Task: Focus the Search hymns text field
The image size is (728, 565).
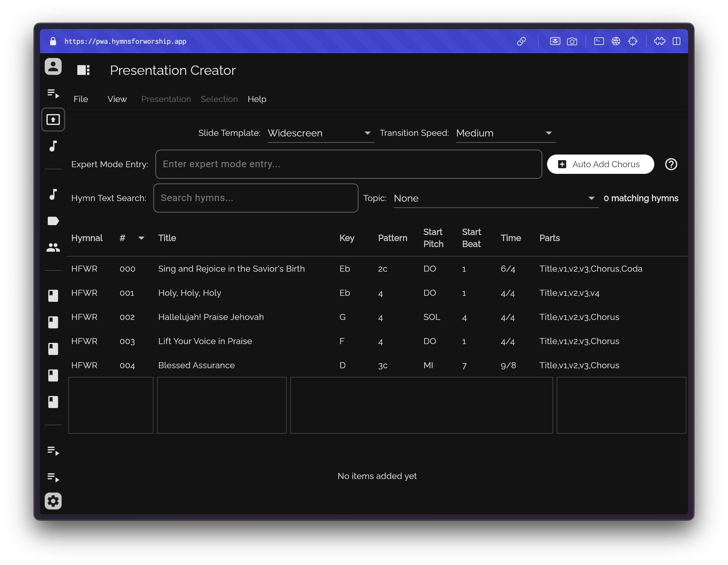Action: (256, 198)
